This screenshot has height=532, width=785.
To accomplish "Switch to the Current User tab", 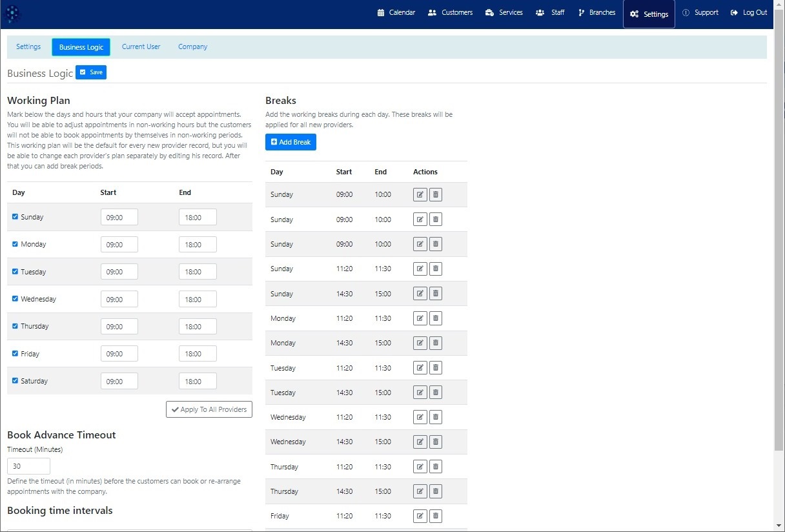I will tap(141, 47).
